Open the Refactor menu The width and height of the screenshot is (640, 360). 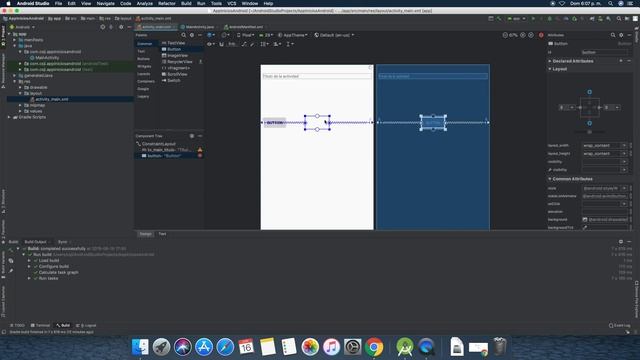(x=167, y=3)
